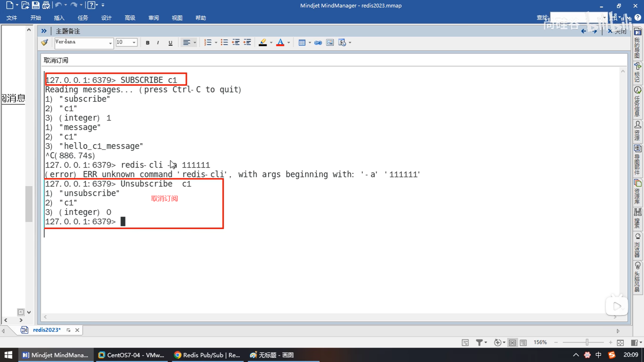Viewport: 644px width, 362px height.
Task: Open the CentOS7-04 VMware taskbar item
Action: [x=131, y=355]
